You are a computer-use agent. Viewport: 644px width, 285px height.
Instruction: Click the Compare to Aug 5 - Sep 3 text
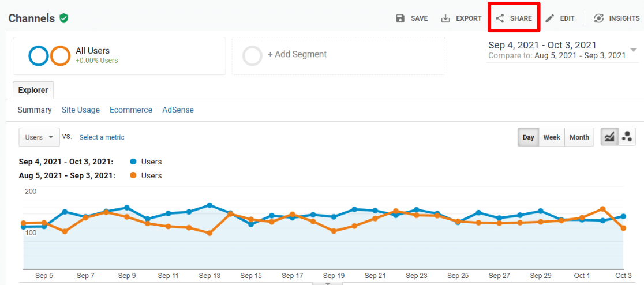(557, 56)
